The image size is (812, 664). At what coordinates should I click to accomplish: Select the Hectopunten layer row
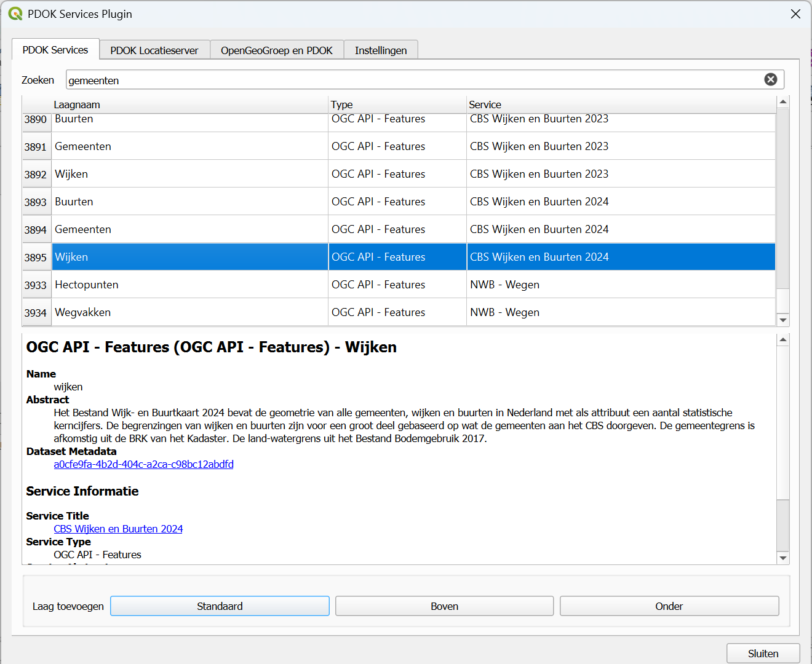coord(87,285)
